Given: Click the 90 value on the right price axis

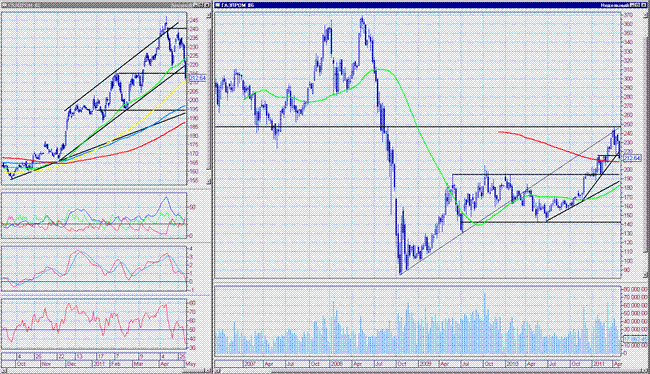Looking at the screenshot, I should pos(627,270).
